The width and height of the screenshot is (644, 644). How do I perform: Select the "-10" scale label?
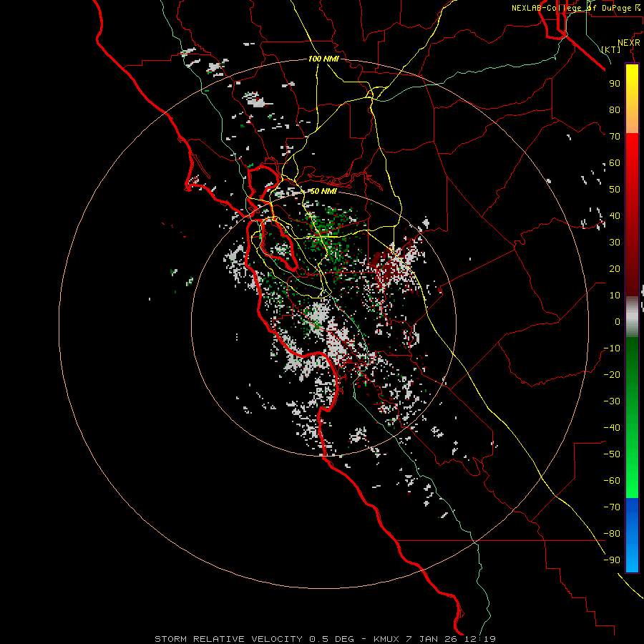coord(612,348)
